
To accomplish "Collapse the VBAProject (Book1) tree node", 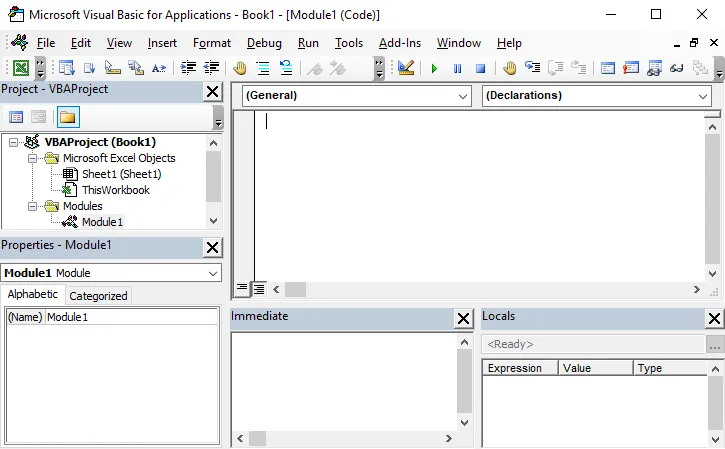I will tap(13, 142).
